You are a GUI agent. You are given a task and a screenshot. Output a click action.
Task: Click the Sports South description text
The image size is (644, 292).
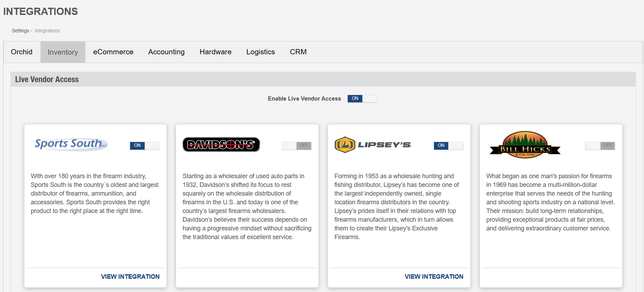pos(95,194)
